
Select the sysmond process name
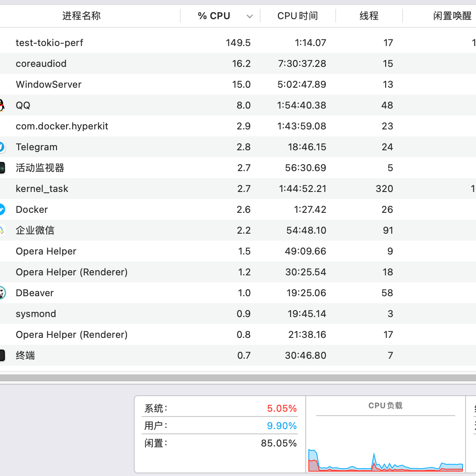click(x=36, y=314)
